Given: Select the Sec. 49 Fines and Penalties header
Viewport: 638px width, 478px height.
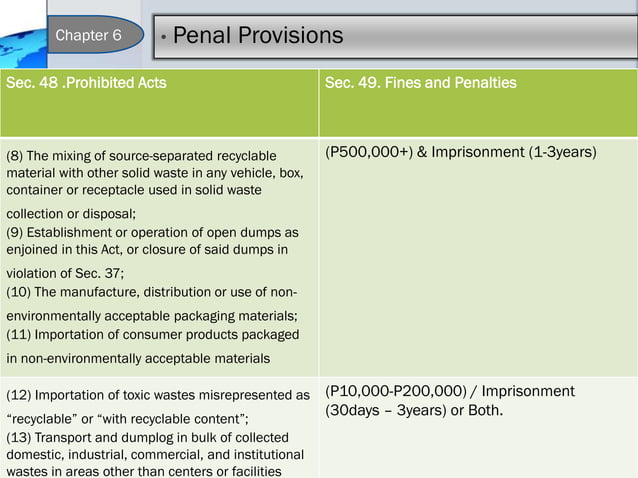Looking at the screenshot, I should click(421, 83).
